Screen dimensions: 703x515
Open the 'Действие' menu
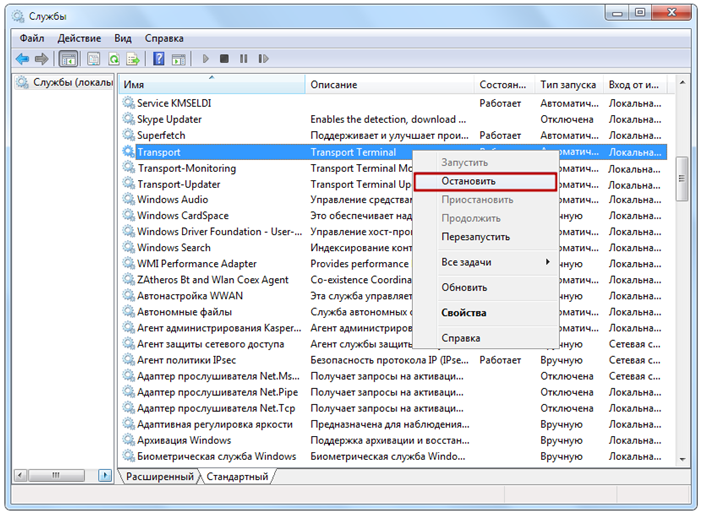(76, 38)
